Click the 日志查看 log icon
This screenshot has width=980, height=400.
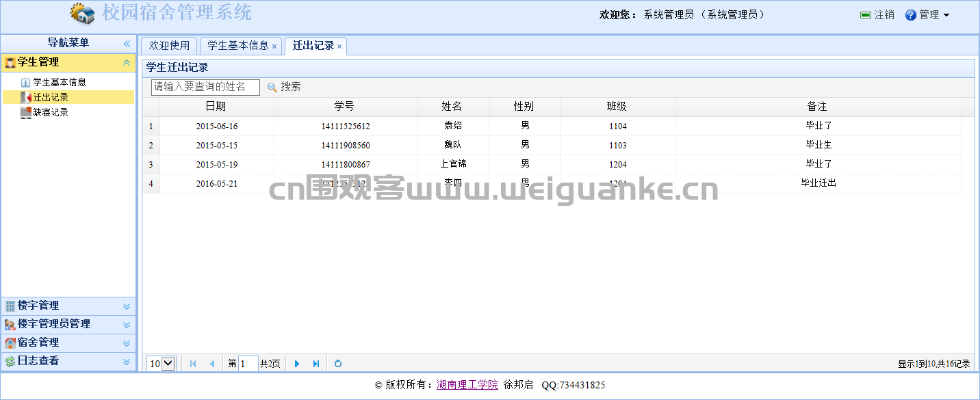pos(10,362)
